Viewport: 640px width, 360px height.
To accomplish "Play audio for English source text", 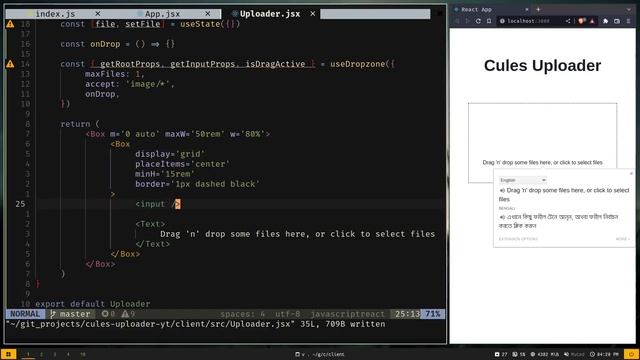I will [x=502, y=191].
